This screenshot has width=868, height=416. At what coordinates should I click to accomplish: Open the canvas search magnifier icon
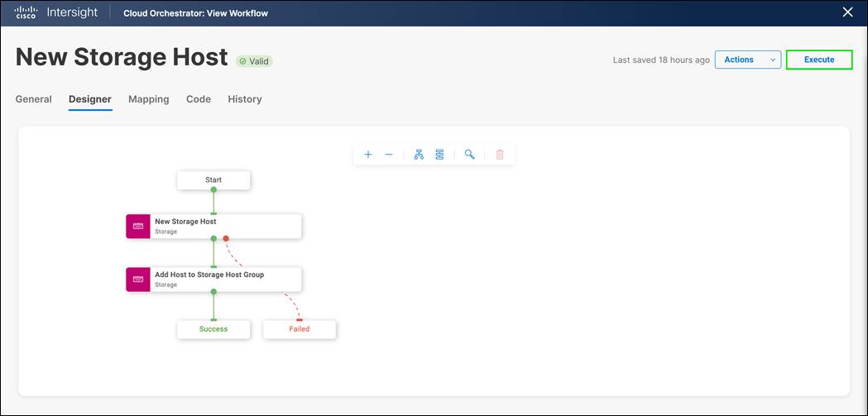[x=469, y=155]
